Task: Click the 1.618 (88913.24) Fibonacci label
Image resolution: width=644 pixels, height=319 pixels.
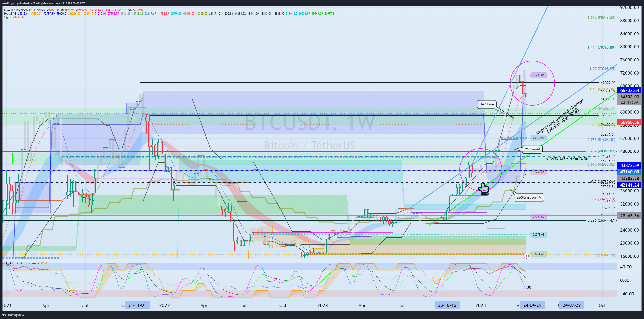Action: tap(601, 18)
